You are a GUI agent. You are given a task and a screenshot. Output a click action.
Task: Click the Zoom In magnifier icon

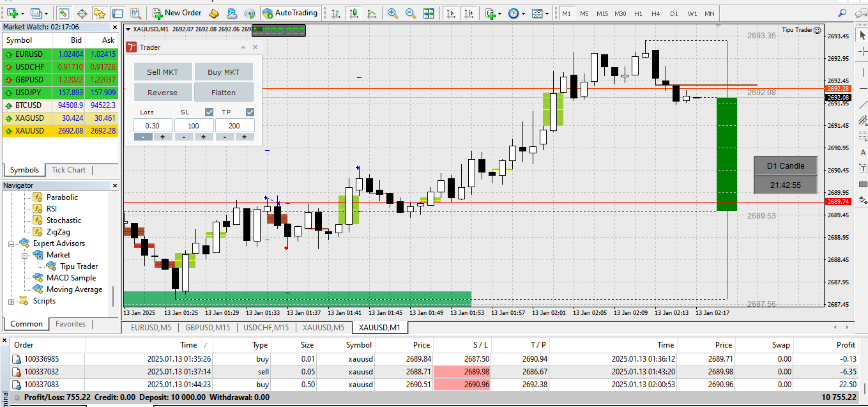[x=393, y=13]
